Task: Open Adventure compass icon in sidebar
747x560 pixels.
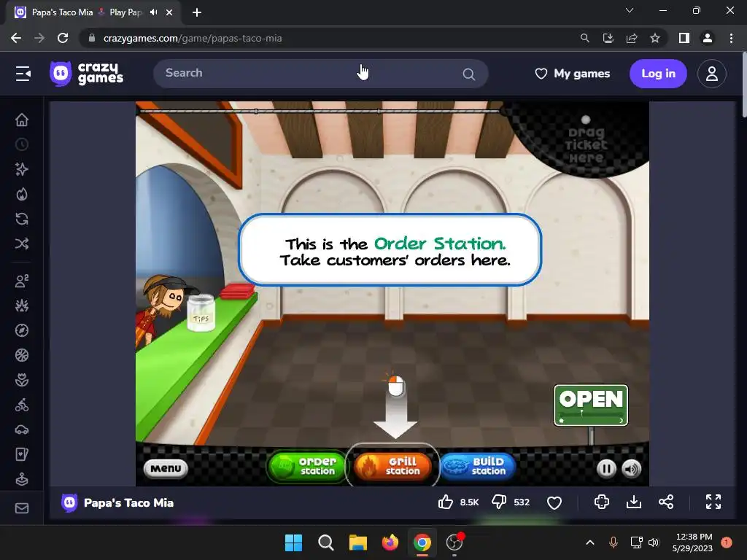Action: (22, 330)
